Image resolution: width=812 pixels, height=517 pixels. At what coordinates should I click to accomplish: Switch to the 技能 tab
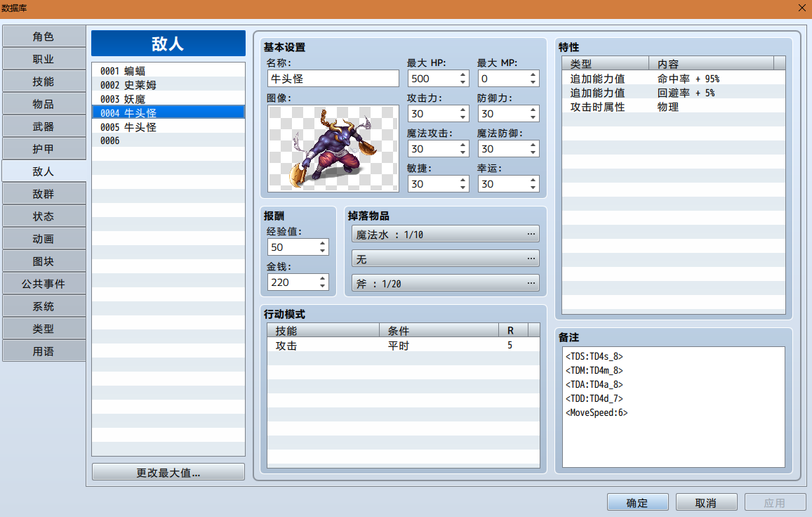click(x=44, y=81)
